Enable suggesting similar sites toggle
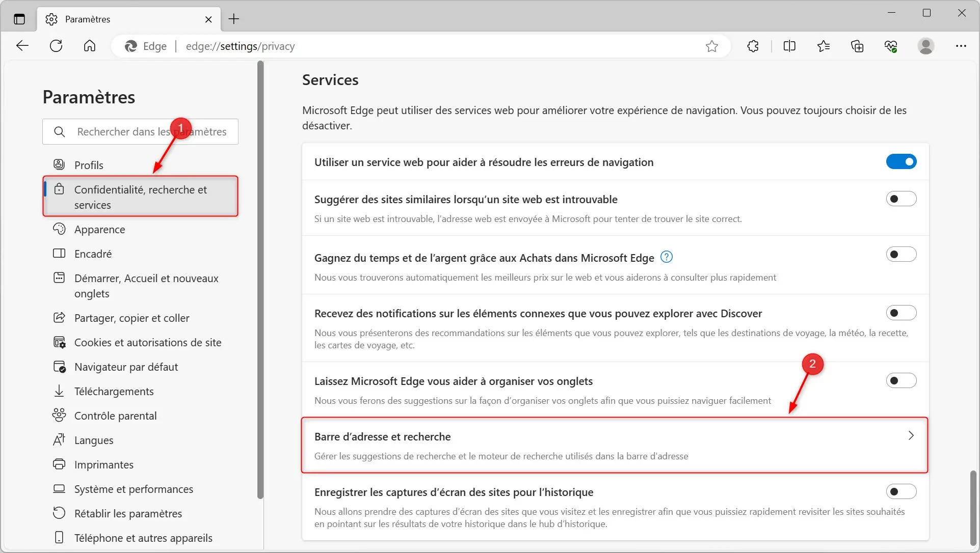Image resolution: width=980 pixels, height=553 pixels. 901,199
